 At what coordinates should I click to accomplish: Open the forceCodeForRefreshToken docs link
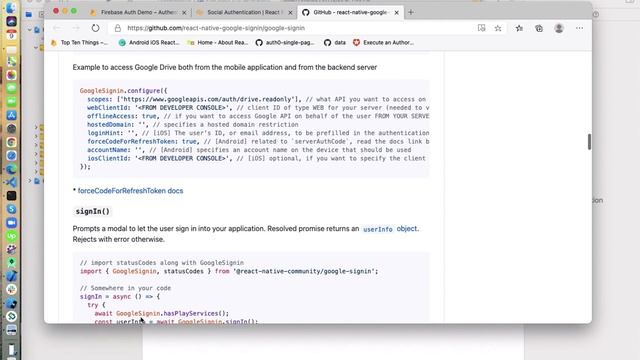(130, 191)
